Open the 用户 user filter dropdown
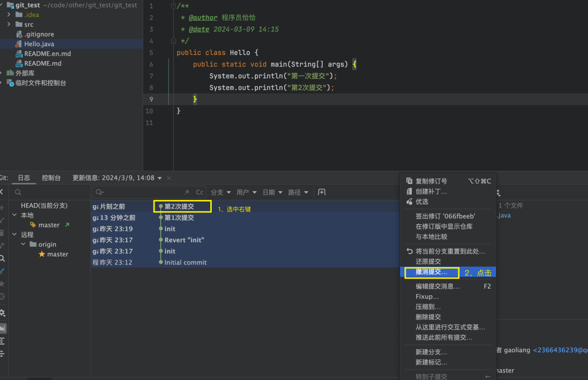This screenshot has height=380, width=588. click(x=247, y=192)
